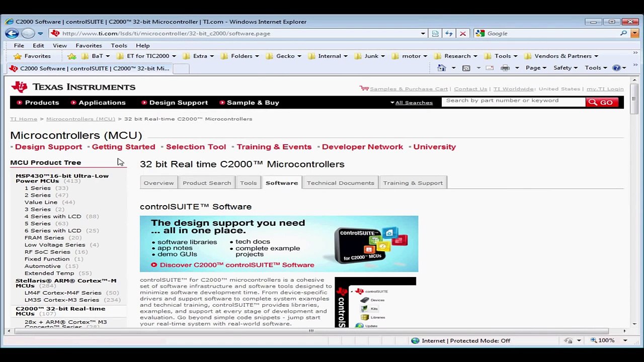Open the View menu

click(59, 45)
